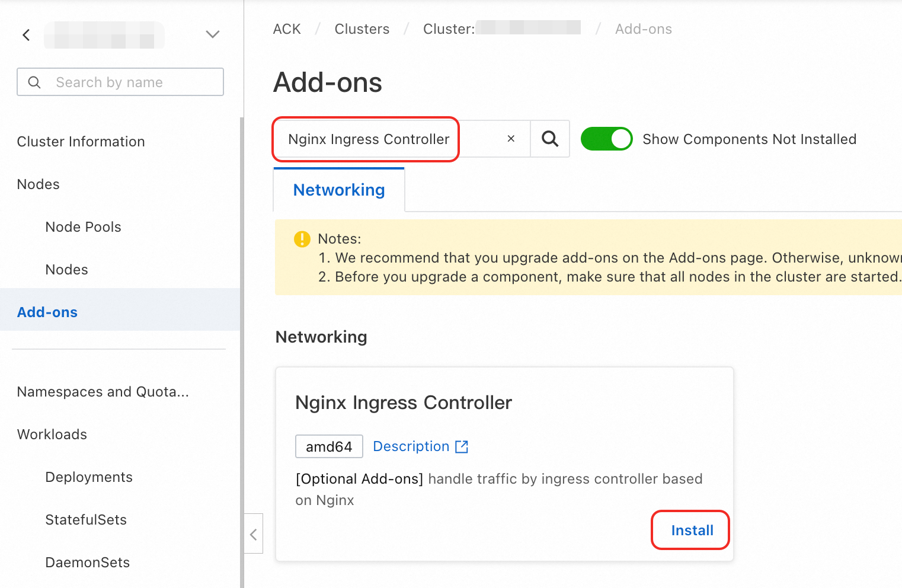The height and width of the screenshot is (588, 902).
Task: Expand the Workloads section
Action: (x=52, y=434)
